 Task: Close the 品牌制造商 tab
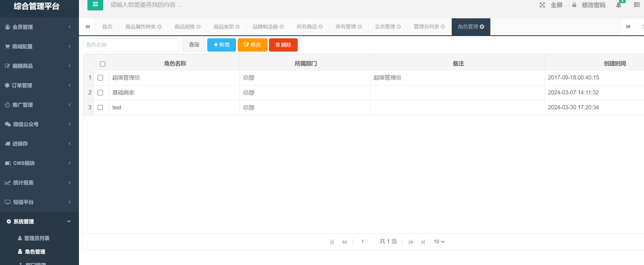point(282,27)
